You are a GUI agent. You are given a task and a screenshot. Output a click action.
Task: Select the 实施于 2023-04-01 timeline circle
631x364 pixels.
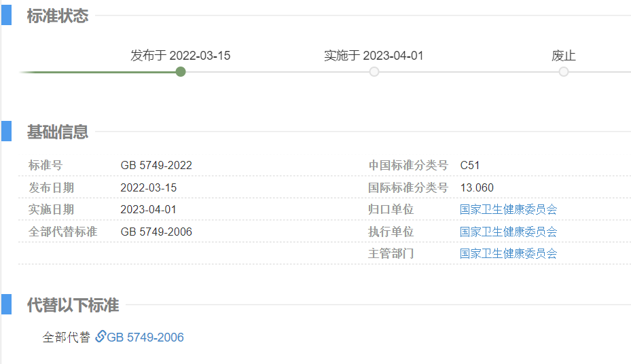click(374, 71)
